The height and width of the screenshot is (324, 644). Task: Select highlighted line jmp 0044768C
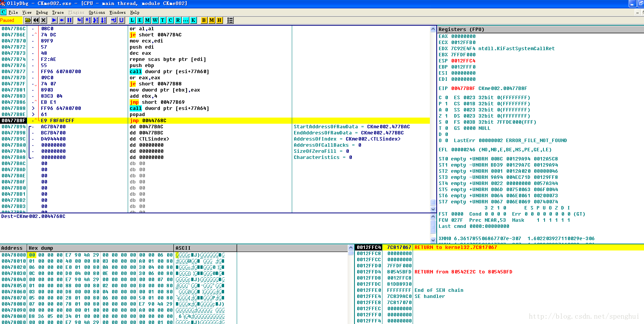point(215,121)
